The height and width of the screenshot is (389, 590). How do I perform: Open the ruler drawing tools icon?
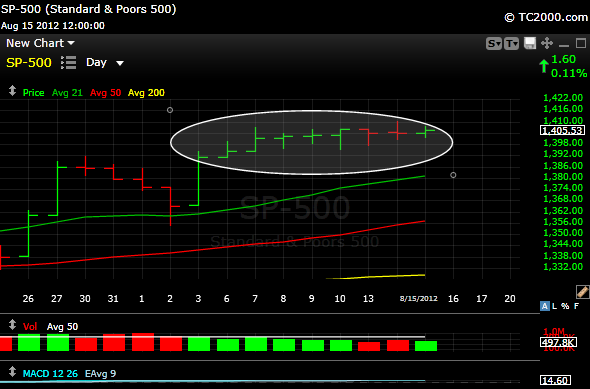582,292
